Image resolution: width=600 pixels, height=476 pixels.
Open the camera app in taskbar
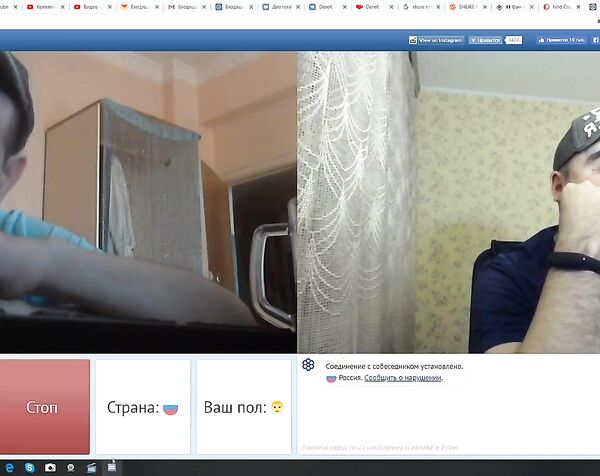click(50, 467)
